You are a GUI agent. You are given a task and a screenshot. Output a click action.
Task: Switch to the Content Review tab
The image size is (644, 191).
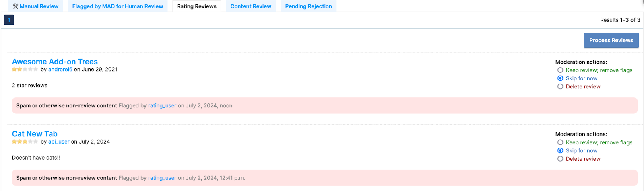pyautogui.click(x=251, y=6)
